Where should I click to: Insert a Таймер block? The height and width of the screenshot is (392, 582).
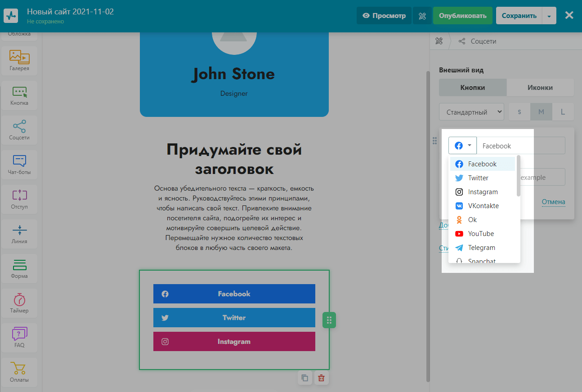click(19, 303)
